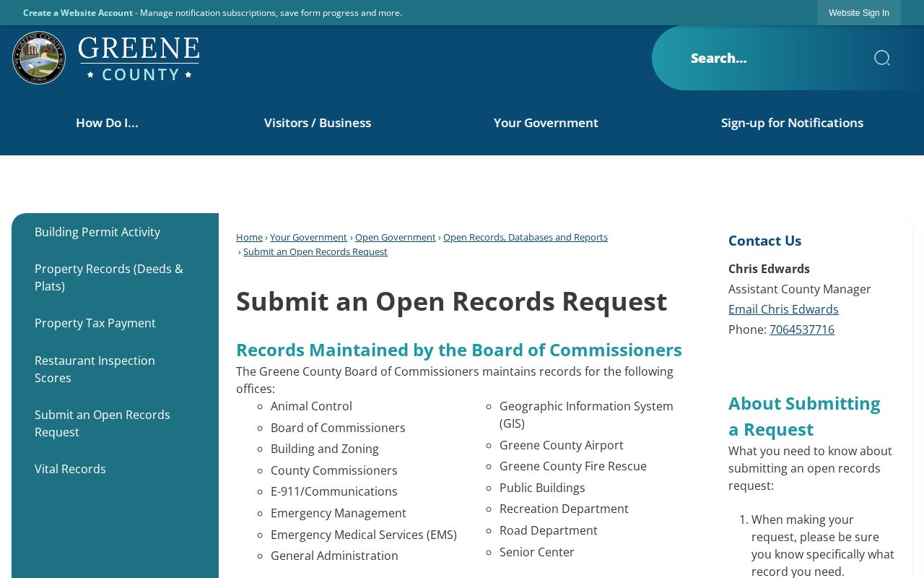Click the search magnifier icon

pos(881,58)
